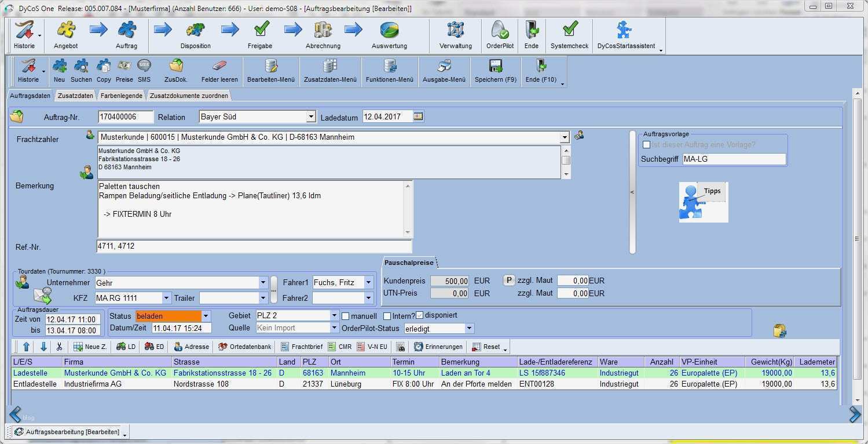Enable the manuell checkbox

pos(346,316)
